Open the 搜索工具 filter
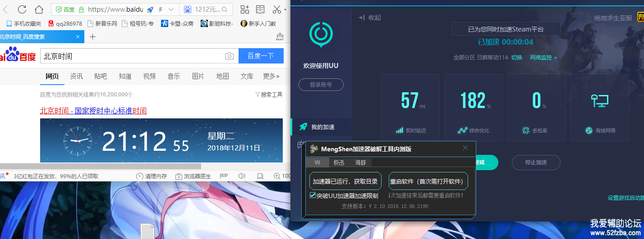 pos(269,95)
